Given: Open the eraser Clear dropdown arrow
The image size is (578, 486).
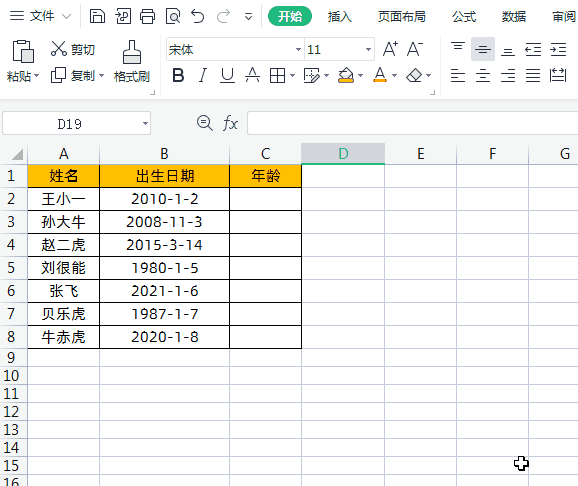Looking at the screenshot, I should 428,76.
